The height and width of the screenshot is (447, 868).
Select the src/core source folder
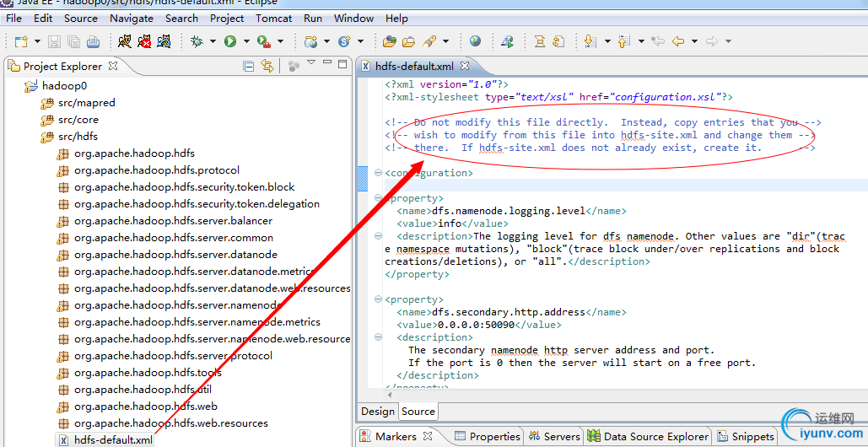tap(78, 120)
